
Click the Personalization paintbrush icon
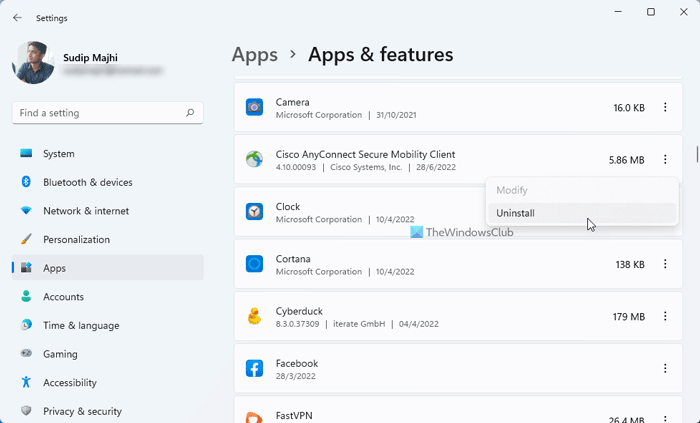(x=26, y=239)
